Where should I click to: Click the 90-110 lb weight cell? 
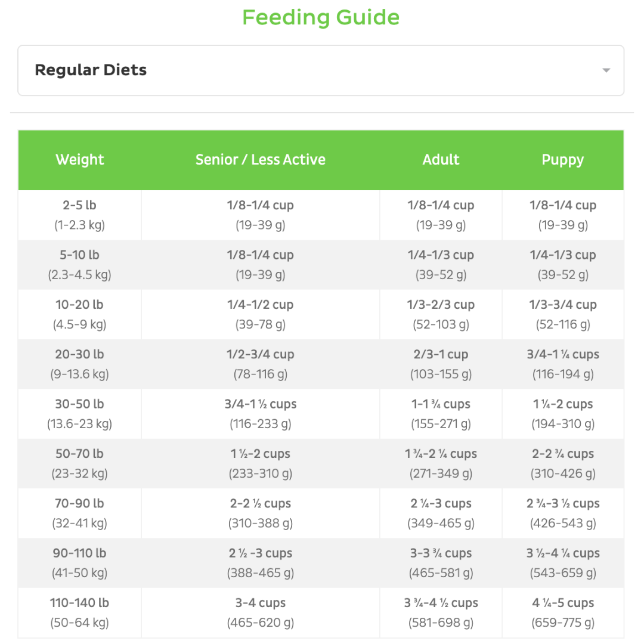80,562
